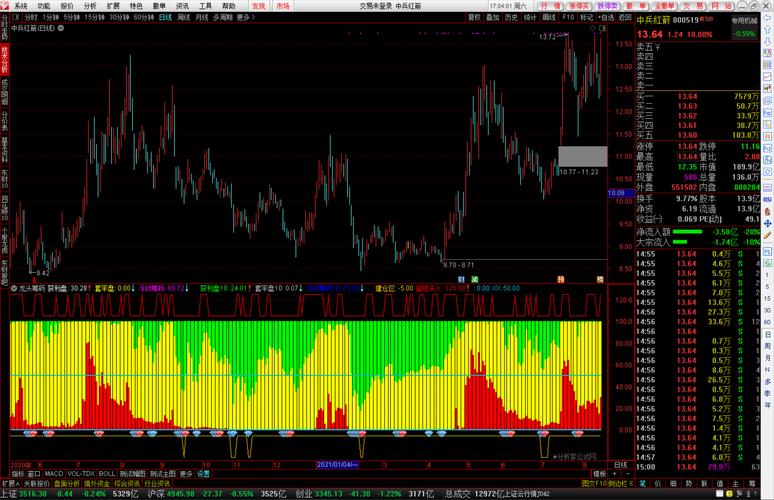Click the highlighted 2021/01/04 date marker

coord(338,464)
